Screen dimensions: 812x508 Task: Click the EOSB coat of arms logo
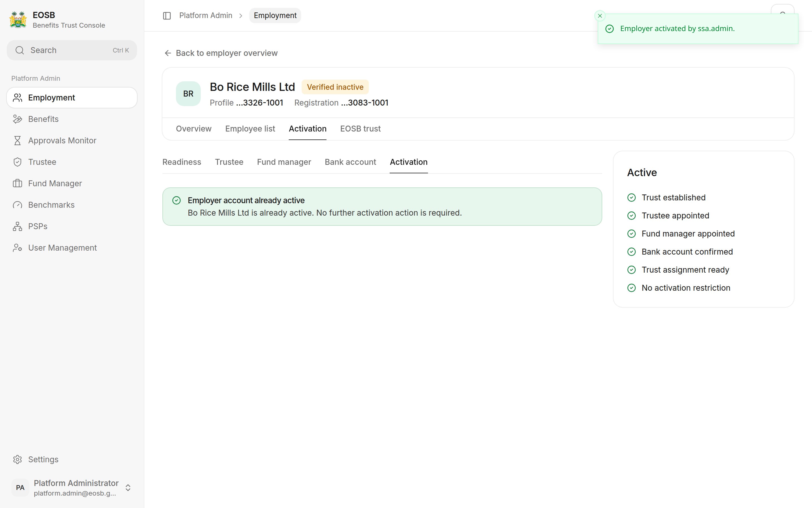tap(18, 20)
